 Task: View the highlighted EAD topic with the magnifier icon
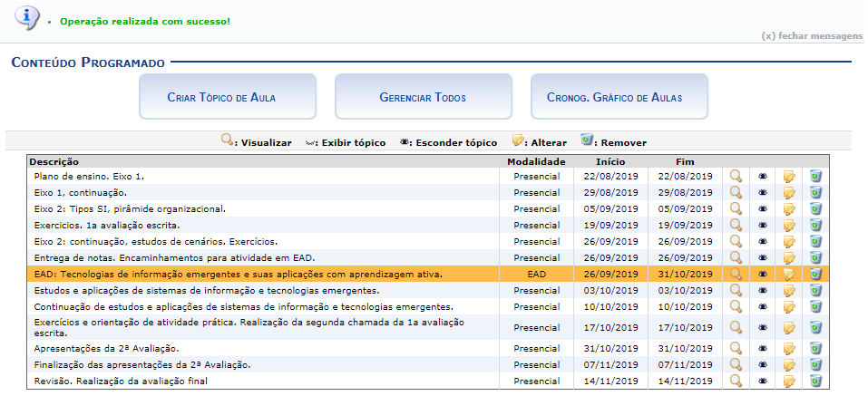click(x=736, y=274)
